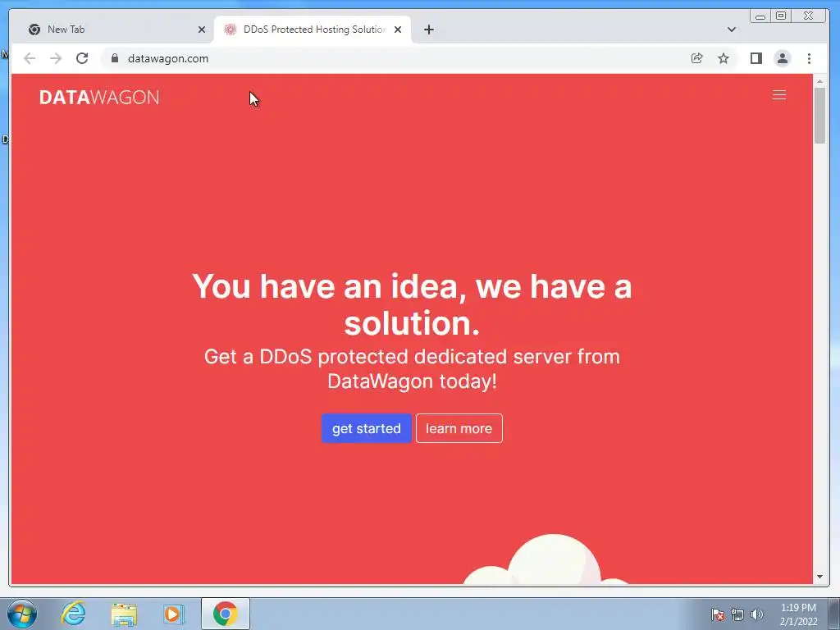This screenshot has height=630, width=840.
Task: Click the headline 'You have an idea'
Action: (x=412, y=304)
